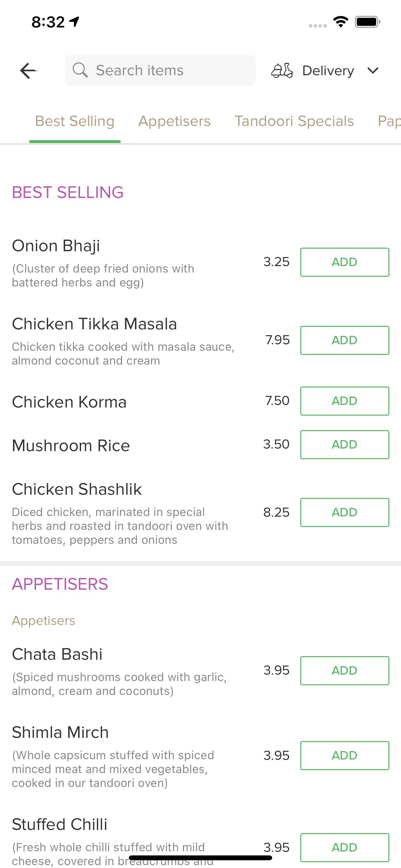
Task: Add Shimla Mirch to the order
Action: pos(344,755)
